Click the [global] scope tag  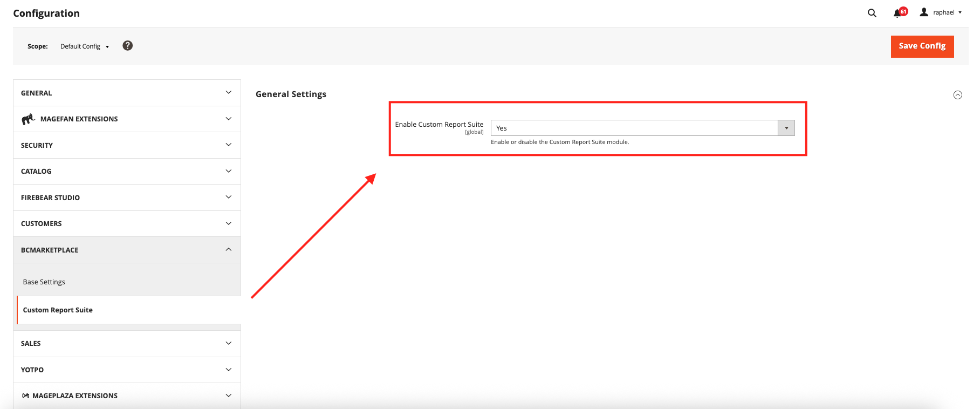(474, 132)
